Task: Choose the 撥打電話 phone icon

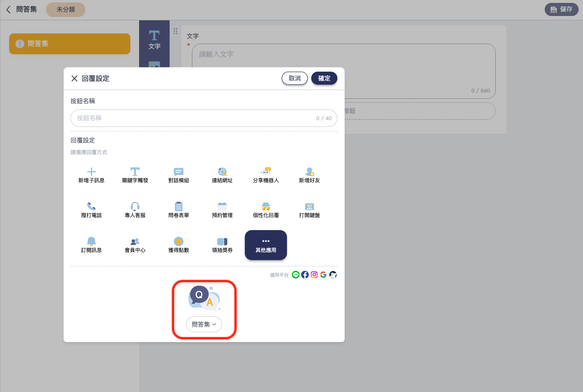Action: click(91, 207)
